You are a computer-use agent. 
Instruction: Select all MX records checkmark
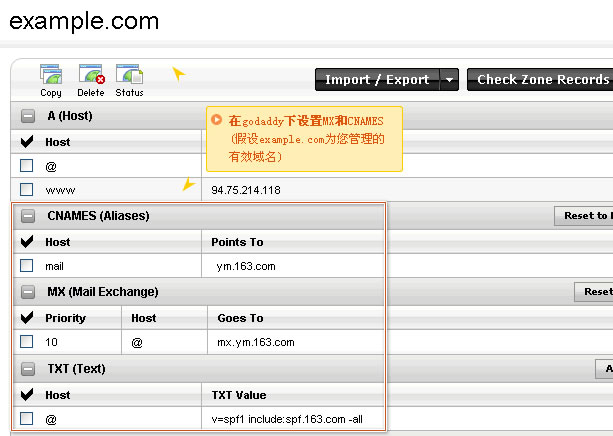tap(27, 317)
